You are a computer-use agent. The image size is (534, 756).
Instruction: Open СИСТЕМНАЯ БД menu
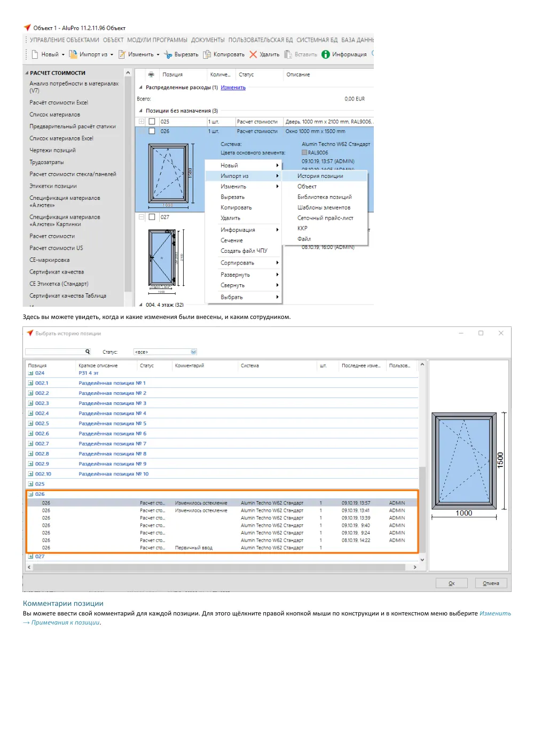tap(317, 40)
